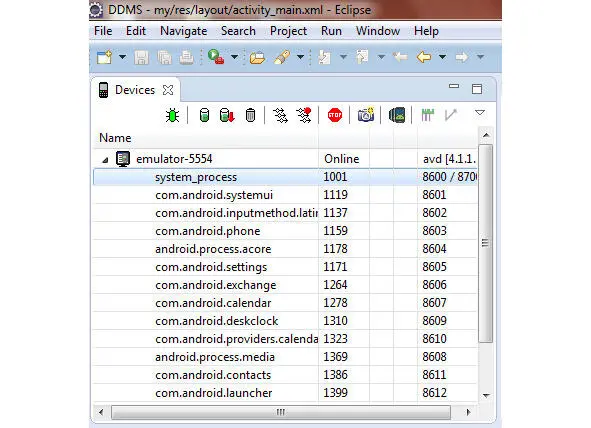Select the system_process row

point(285,177)
